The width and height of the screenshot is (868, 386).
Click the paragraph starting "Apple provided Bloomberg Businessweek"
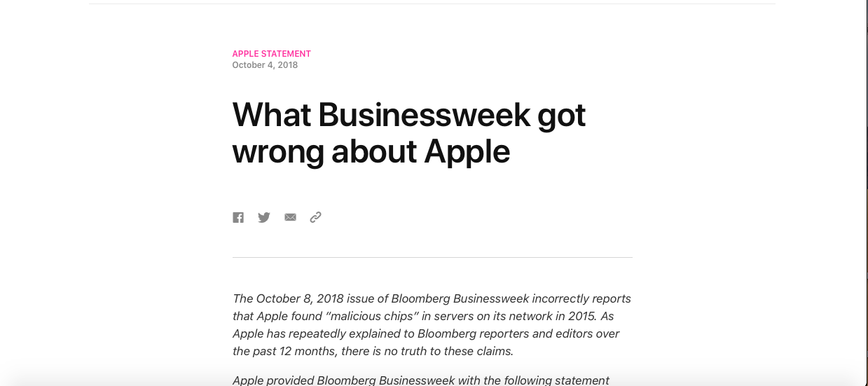tap(421, 380)
